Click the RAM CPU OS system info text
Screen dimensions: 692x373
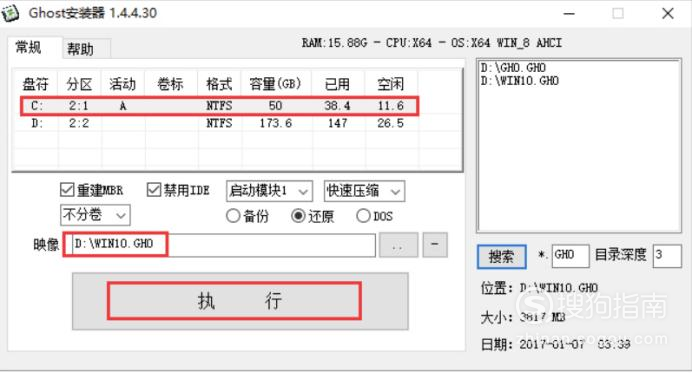click(432, 43)
